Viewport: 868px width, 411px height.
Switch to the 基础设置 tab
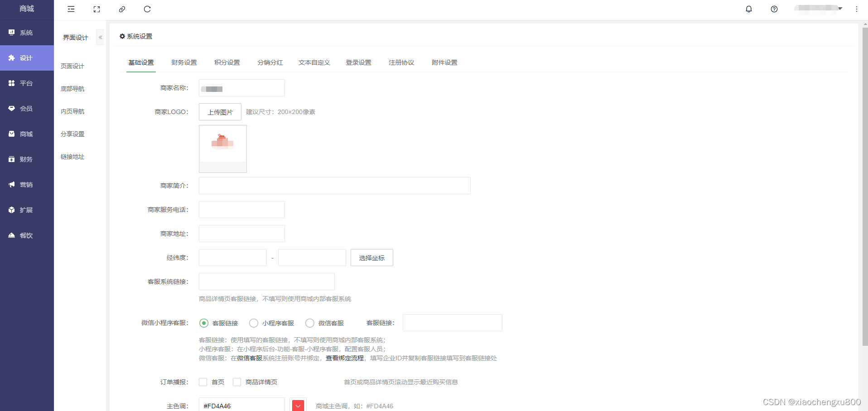click(x=141, y=62)
